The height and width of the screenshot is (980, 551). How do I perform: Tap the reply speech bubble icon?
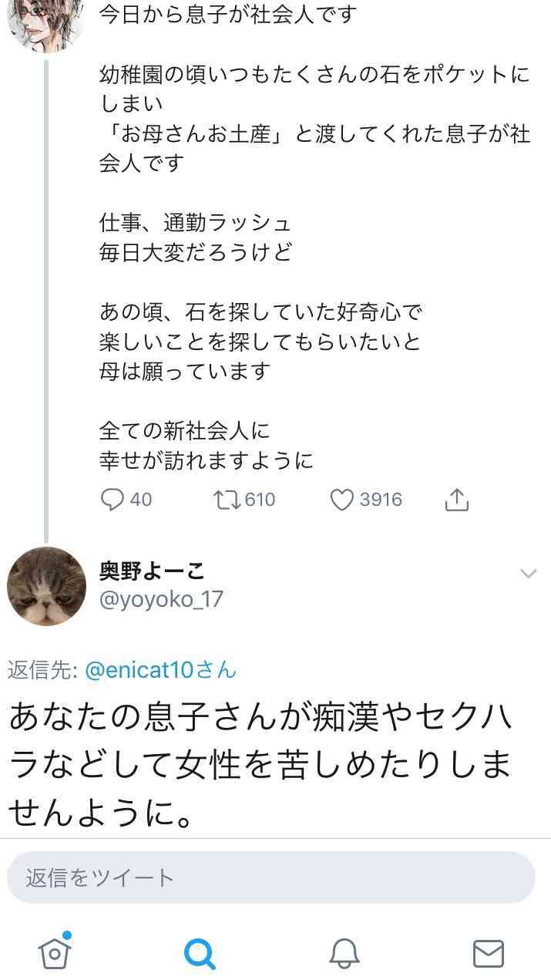(113, 500)
